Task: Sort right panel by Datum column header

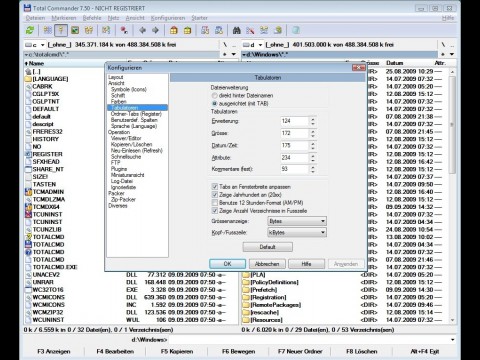Action: (x=395, y=63)
